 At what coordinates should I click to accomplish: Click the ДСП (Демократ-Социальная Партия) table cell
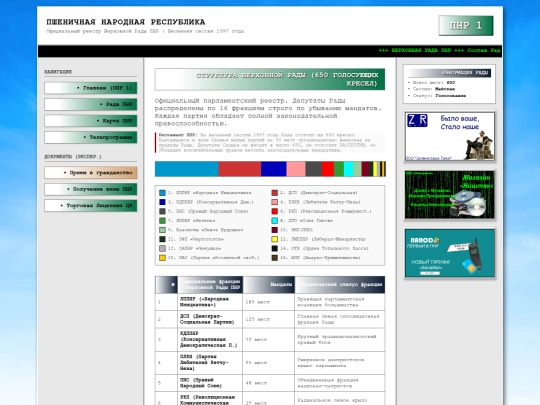click(210, 319)
